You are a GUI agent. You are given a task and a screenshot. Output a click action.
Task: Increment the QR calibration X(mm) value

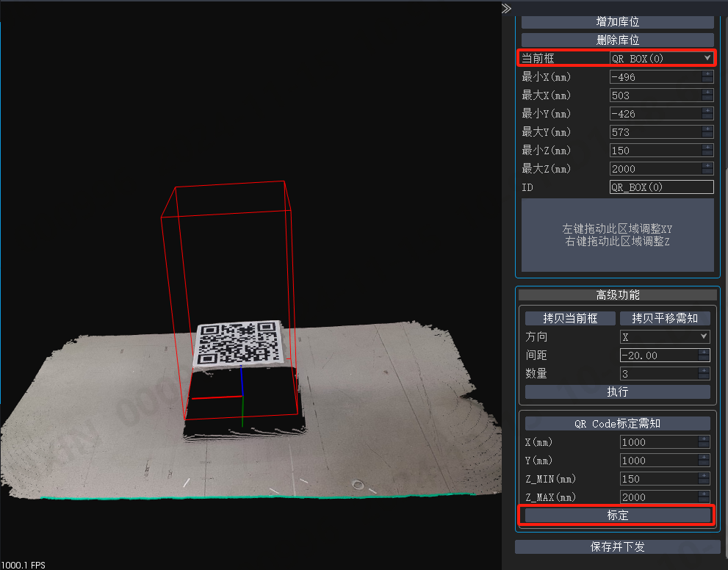pos(704,439)
